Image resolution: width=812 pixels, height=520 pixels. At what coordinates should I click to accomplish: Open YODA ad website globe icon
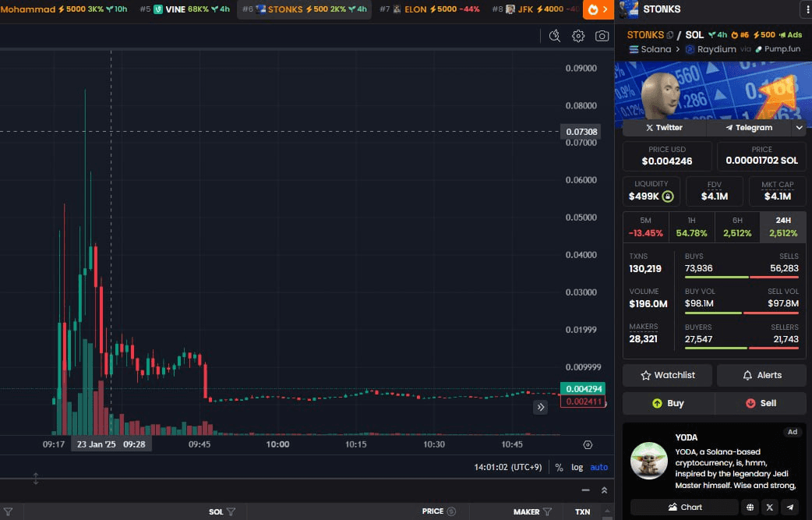750,507
